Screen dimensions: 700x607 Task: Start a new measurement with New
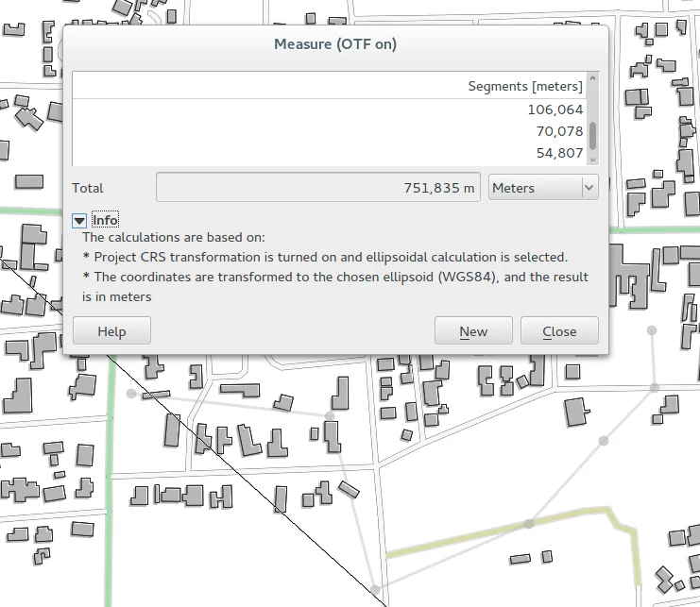473,331
